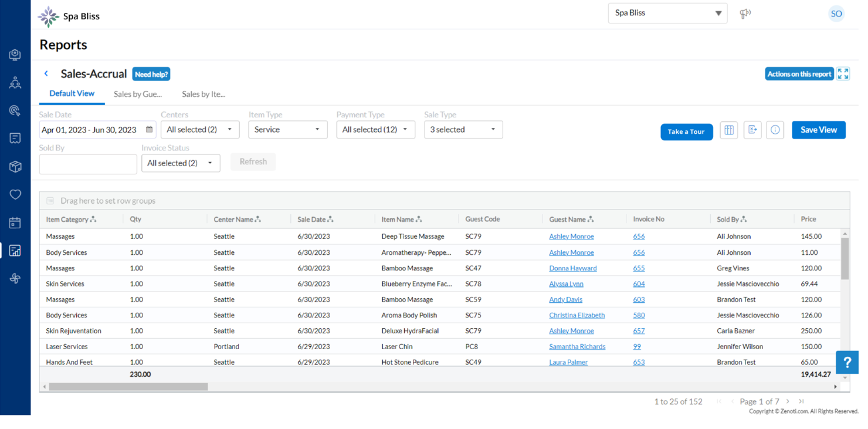Open the calendar sidebar icon
Viewport: 868px width, 429px height.
[x=15, y=222]
